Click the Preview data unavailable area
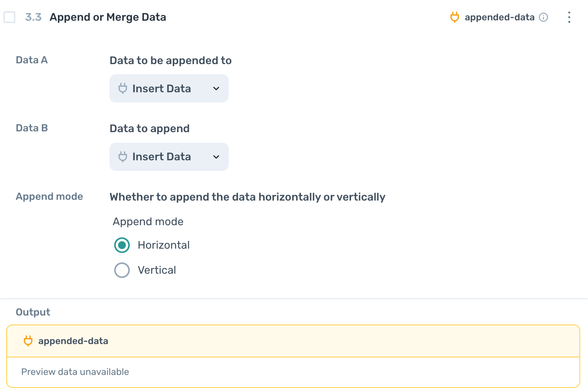Viewport: 588px width, 391px height. [75, 371]
